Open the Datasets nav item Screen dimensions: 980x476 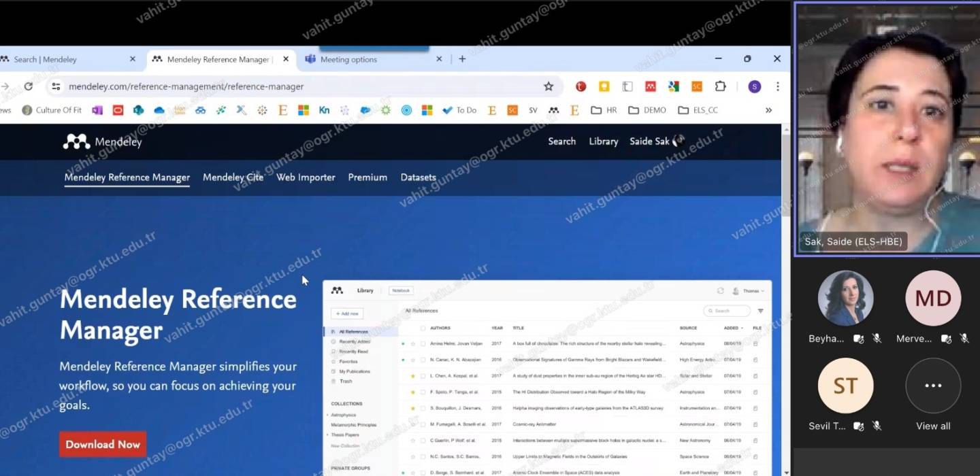pos(418,177)
